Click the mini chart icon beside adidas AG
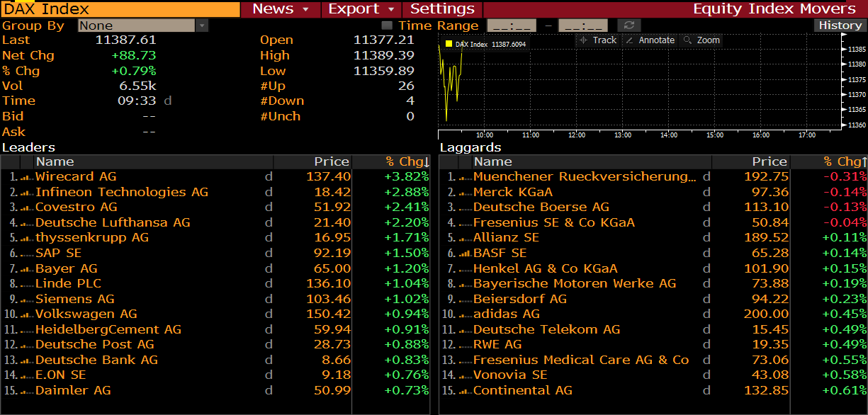 [466, 314]
